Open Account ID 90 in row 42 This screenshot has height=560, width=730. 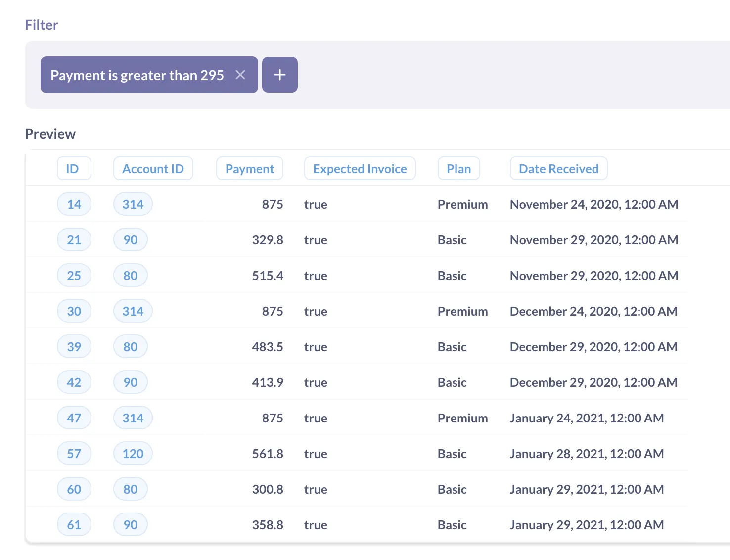point(131,382)
